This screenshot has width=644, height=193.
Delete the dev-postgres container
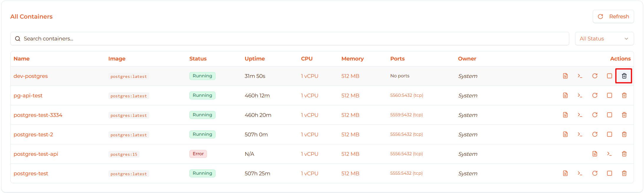[x=624, y=76]
